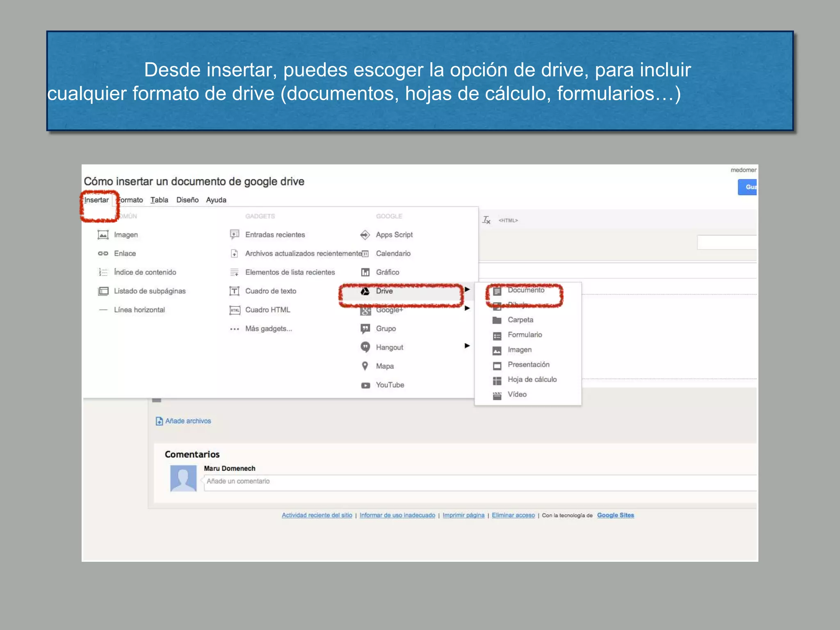The width and height of the screenshot is (840, 630).
Task: Click the Listado de subpáginas icon
Action: point(103,291)
